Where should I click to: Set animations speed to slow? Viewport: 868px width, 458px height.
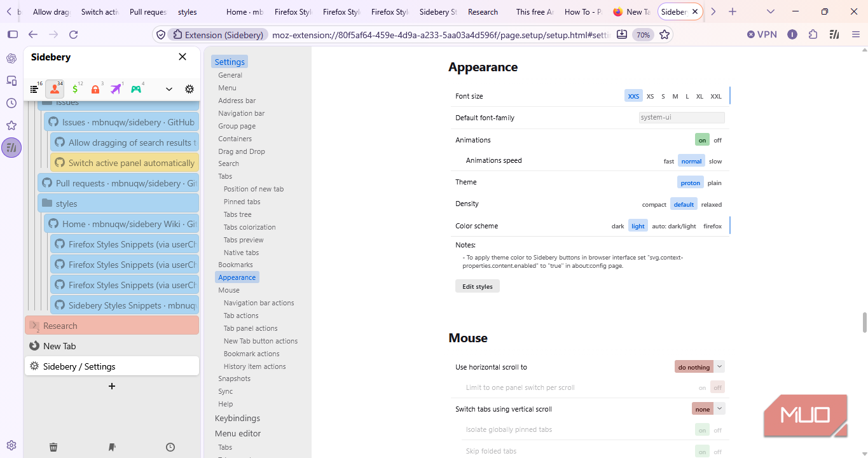(715, 161)
